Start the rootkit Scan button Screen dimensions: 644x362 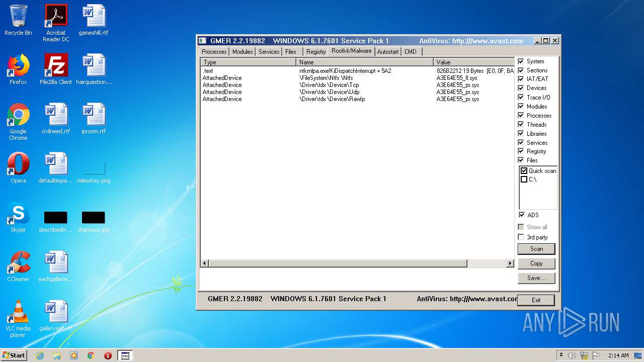tap(536, 249)
